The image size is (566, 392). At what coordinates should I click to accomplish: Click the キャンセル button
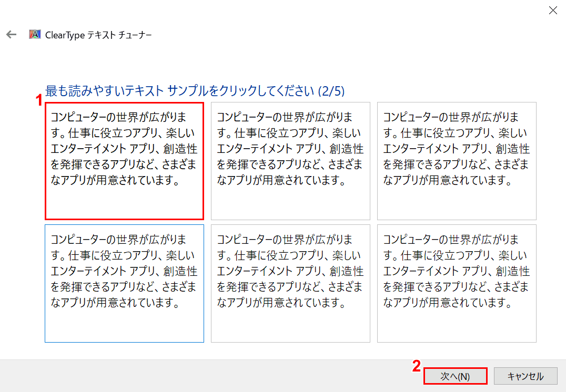tap(525, 376)
